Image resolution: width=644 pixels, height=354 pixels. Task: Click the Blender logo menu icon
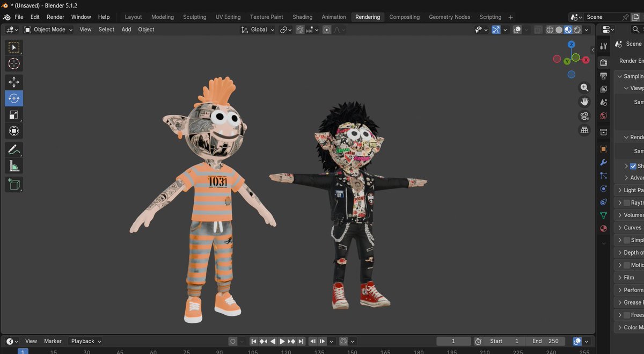coord(6,17)
